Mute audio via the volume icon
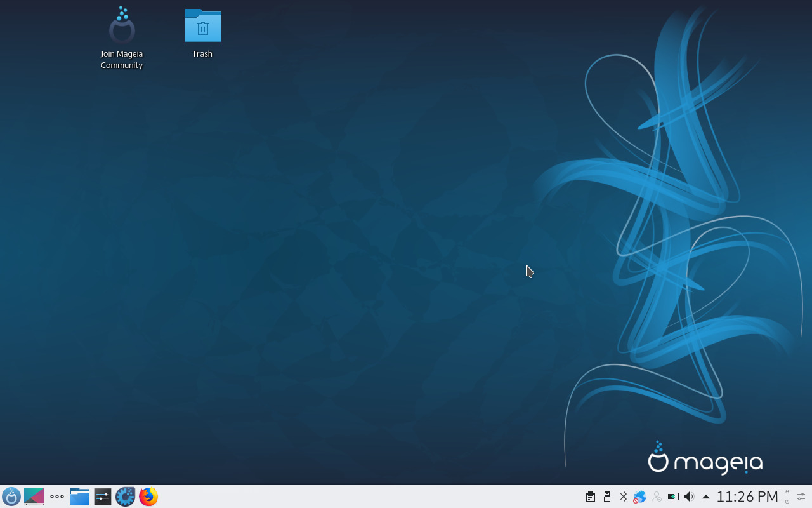 [x=689, y=497]
